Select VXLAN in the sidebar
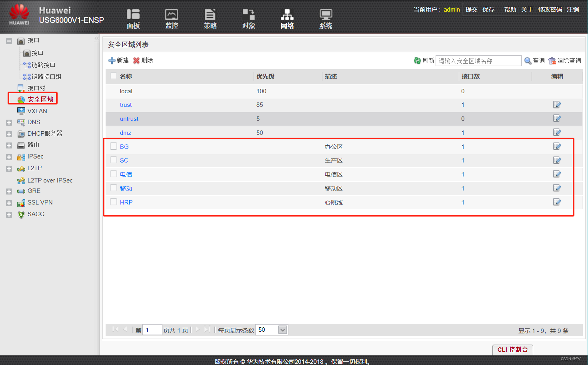Viewport: 588px width, 365px height. tap(37, 111)
